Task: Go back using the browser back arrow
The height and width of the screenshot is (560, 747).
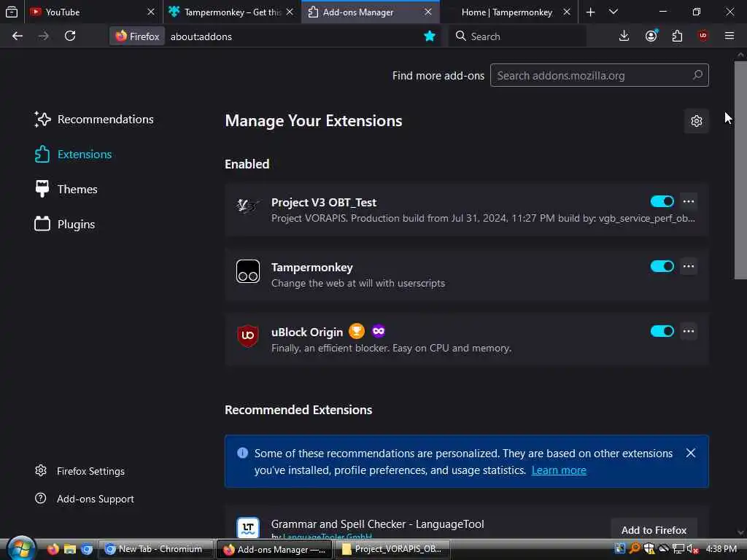Action: [18, 36]
